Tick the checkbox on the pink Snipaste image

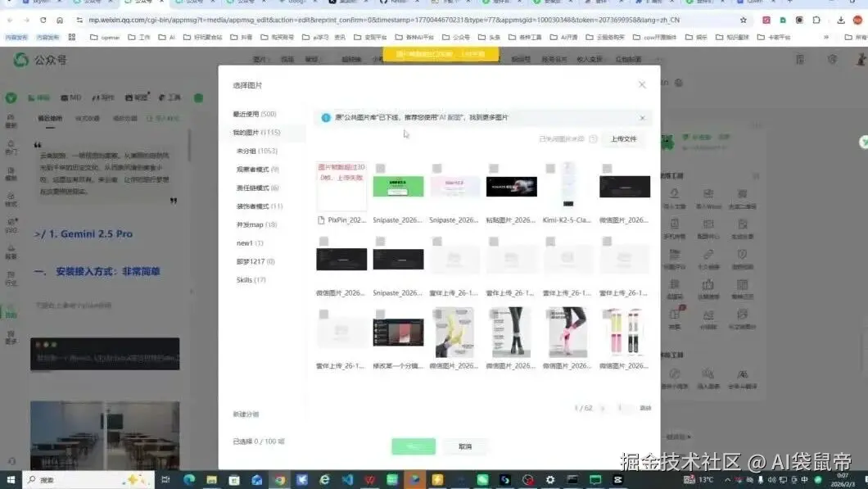[437, 169]
